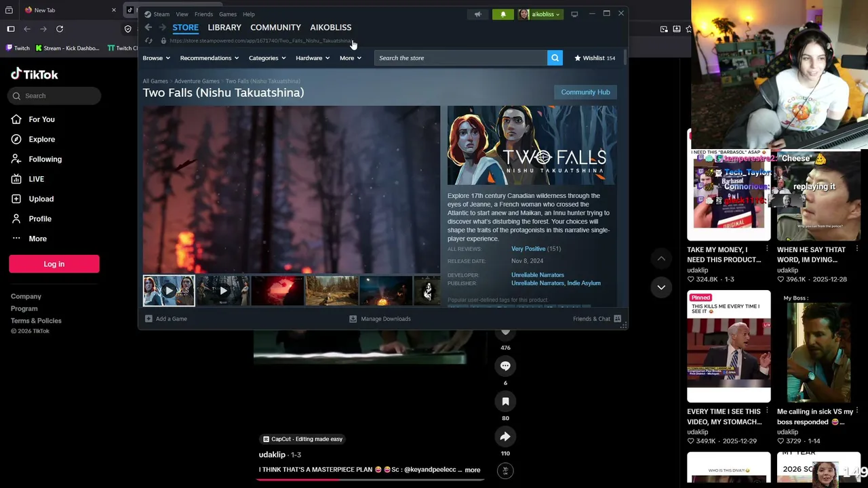
Task: Click the store search magnifier button
Action: pyautogui.click(x=555, y=58)
